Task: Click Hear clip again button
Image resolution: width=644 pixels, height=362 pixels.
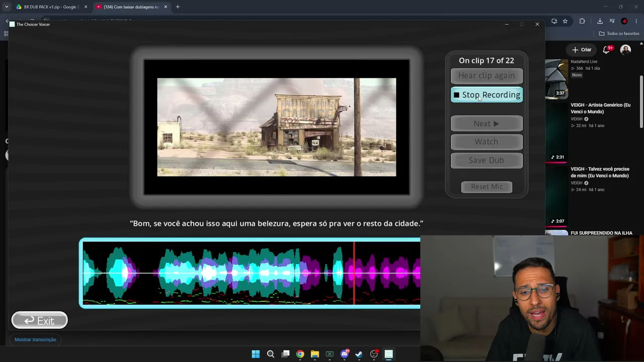Action: pyautogui.click(x=487, y=75)
